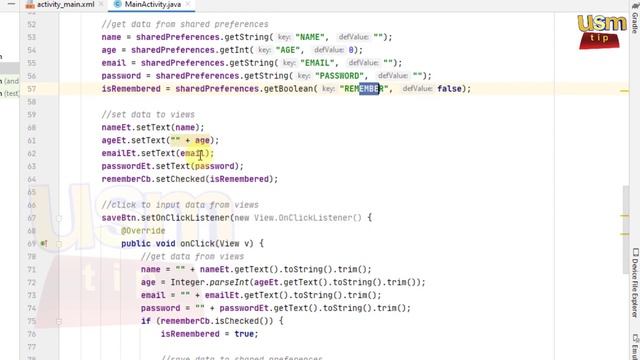Click line number 72 in the gutter
The image size is (640, 360).
pos(32,282)
